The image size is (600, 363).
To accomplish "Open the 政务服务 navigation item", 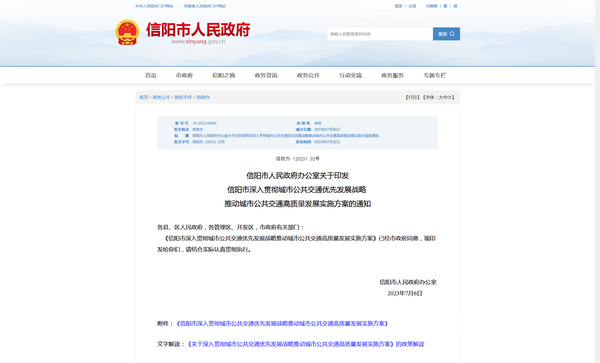I will (392, 75).
